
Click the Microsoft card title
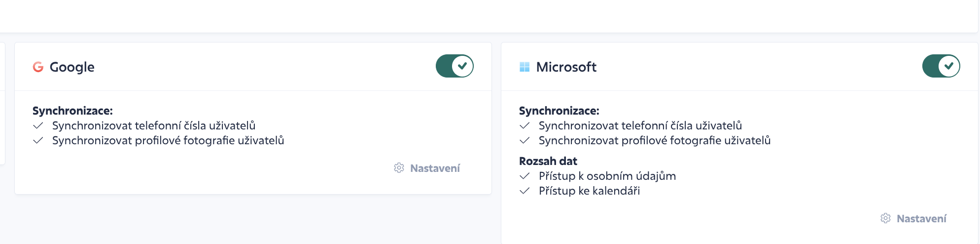point(566,67)
